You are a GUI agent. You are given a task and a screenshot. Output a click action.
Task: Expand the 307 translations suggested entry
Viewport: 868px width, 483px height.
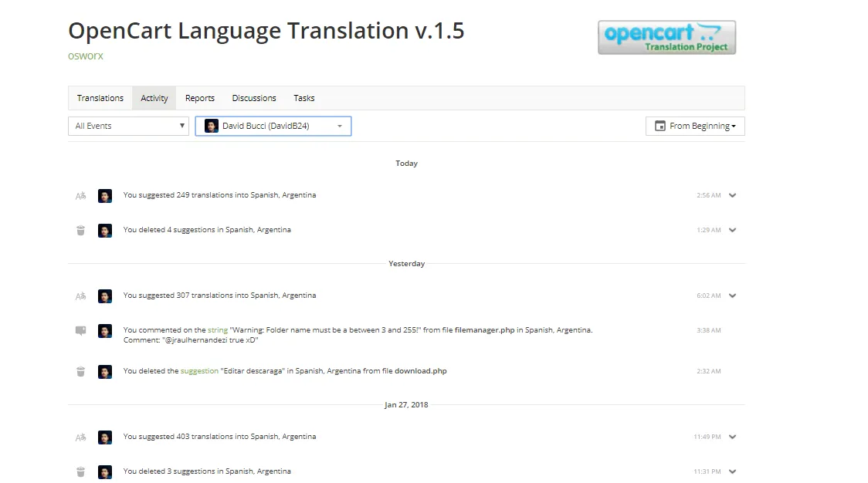(732, 296)
